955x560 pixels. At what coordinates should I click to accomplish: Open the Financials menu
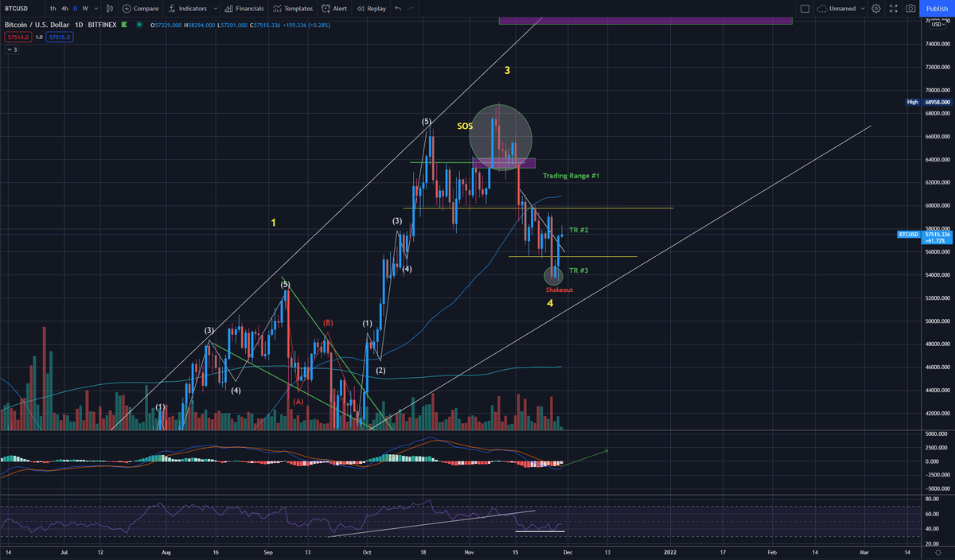click(x=244, y=8)
